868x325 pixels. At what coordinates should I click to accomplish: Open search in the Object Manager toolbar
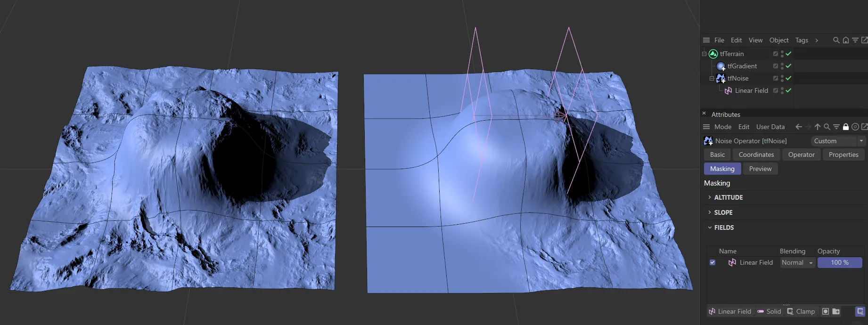click(836, 41)
